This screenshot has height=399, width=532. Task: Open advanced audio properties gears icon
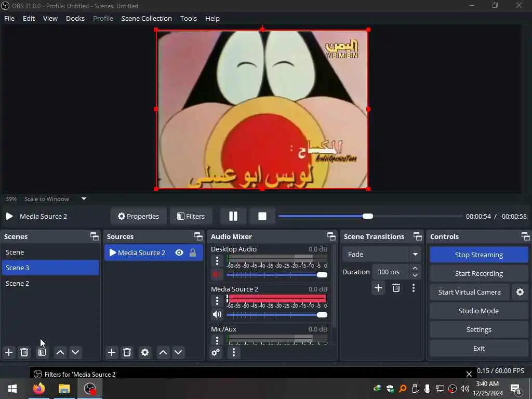tap(216, 352)
